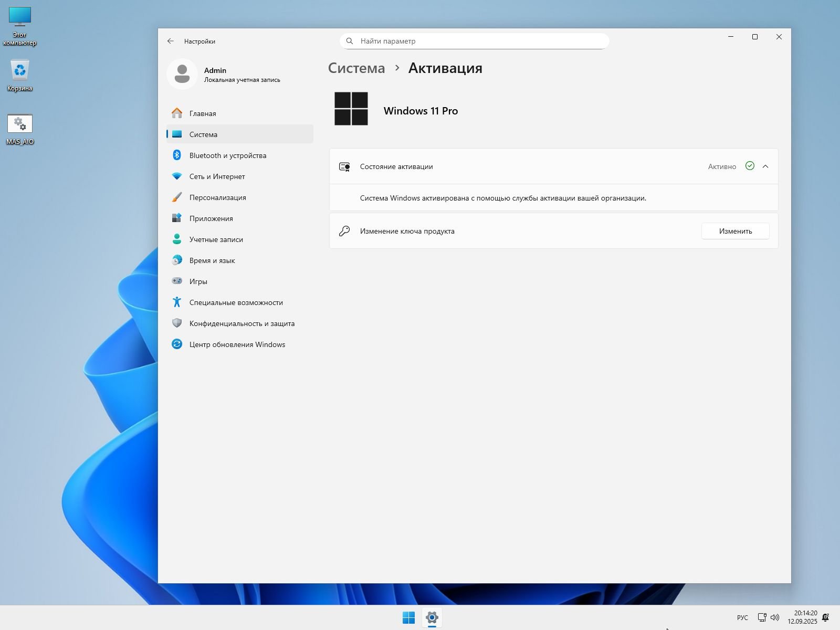Click the back arrow in Settings
The height and width of the screenshot is (630, 840).
(170, 41)
